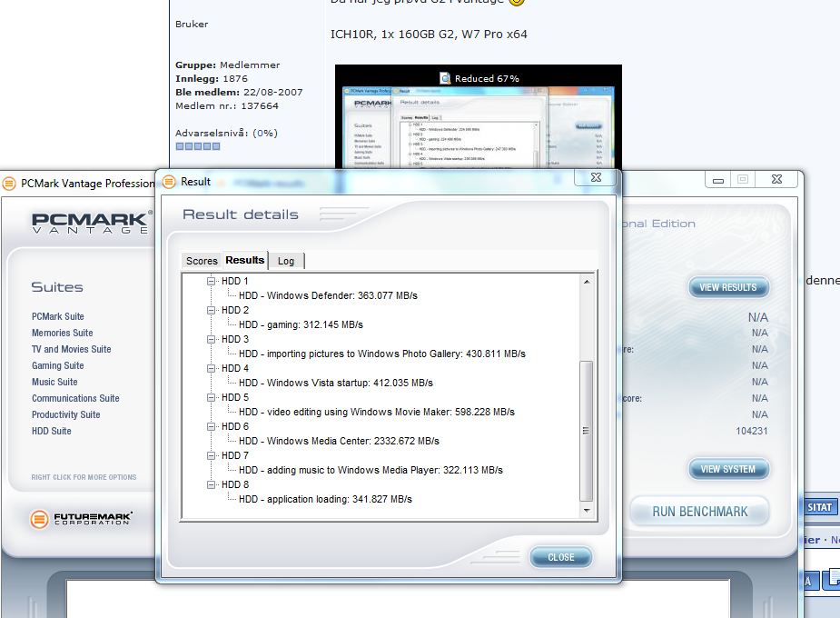The height and width of the screenshot is (618, 840).
Task: Click the VIEW SYSTEM button
Action: [x=728, y=469]
